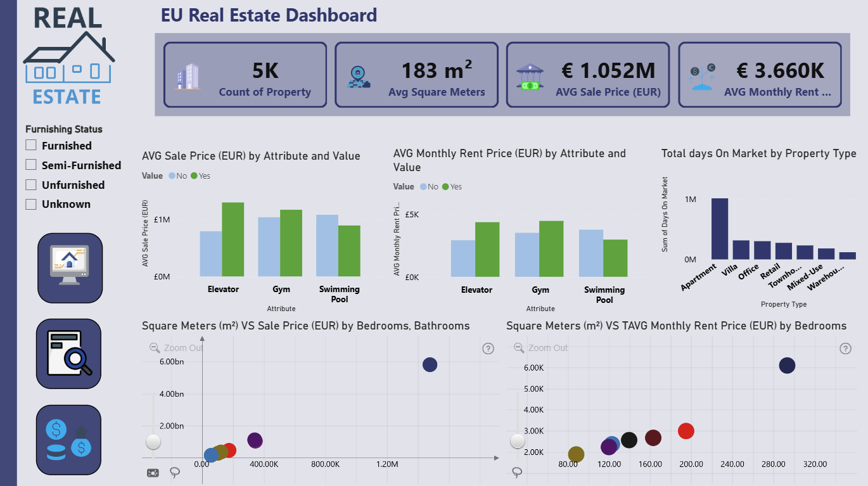
Task: Click the rectangle selection icon beside the Sale Price lasso
Action: pos(153,473)
